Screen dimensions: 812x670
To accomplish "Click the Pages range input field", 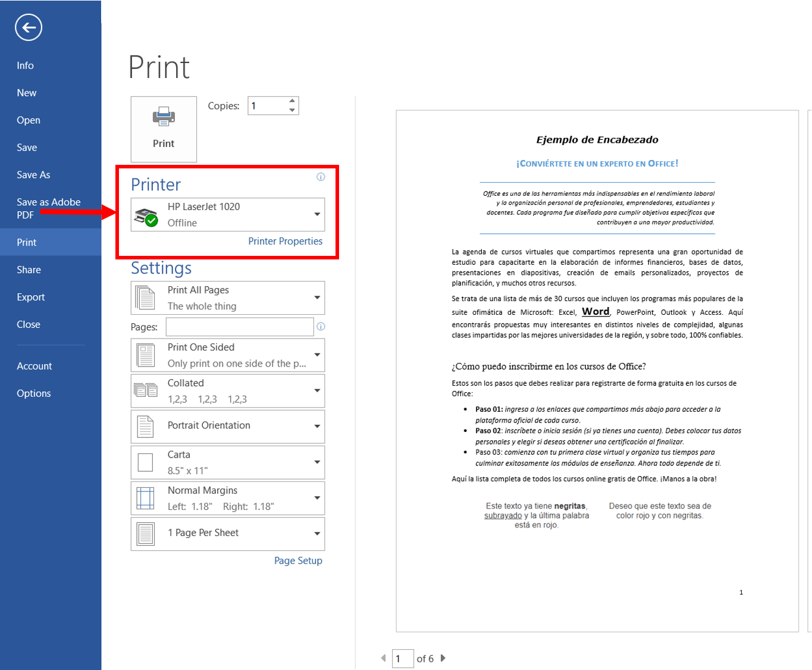I will [x=240, y=327].
